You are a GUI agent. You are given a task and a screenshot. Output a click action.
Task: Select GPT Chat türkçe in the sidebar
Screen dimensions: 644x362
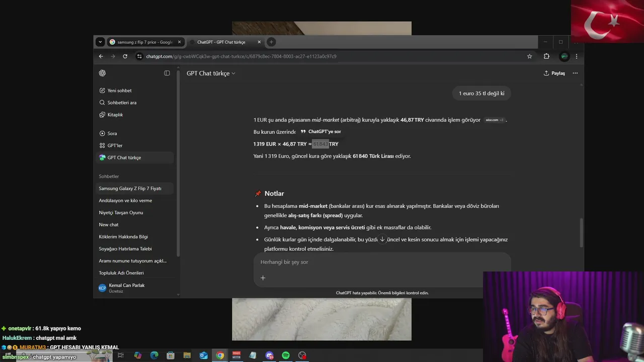click(135, 157)
